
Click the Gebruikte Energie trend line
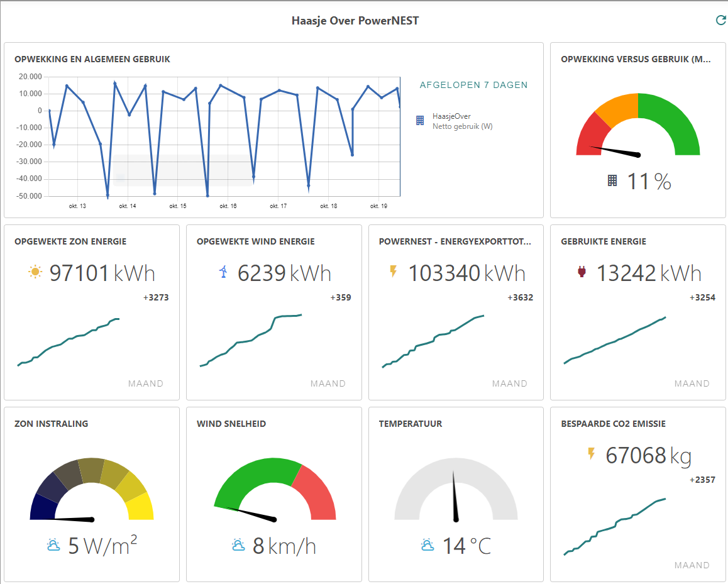(x=615, y=340)
